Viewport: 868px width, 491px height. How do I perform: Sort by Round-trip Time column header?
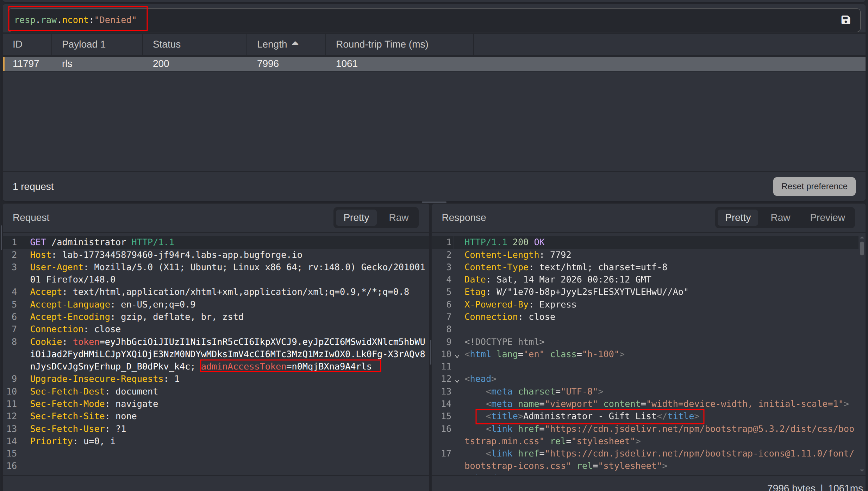[x=382, y=44]
